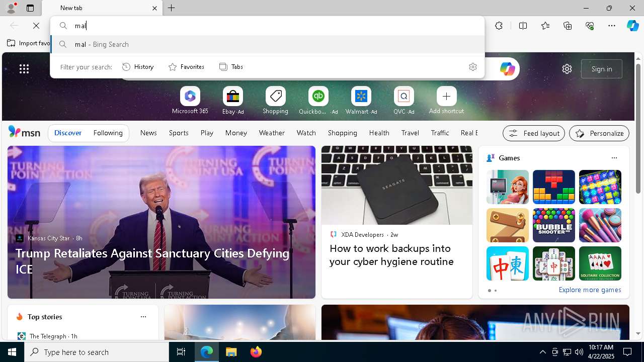Play the block puzzle game thumbnail
Screen dimensions: 644x362
click(554, 187)
